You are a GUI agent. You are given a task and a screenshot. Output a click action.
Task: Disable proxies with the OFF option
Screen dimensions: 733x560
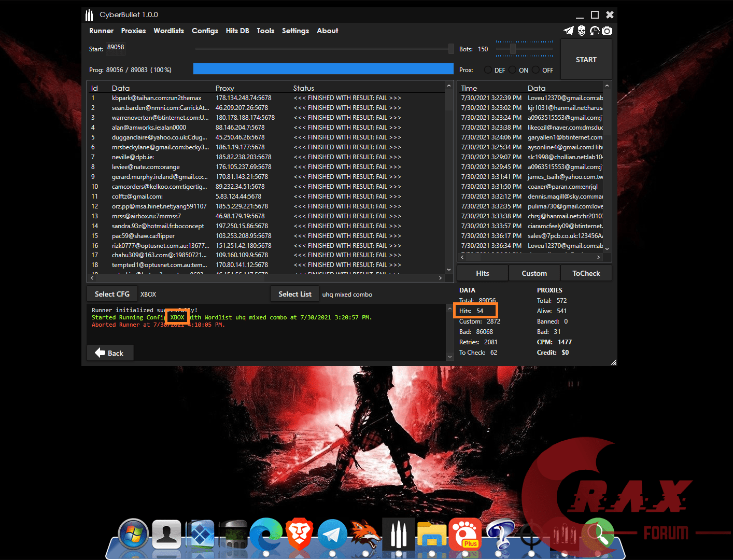[x=535, y=69]
